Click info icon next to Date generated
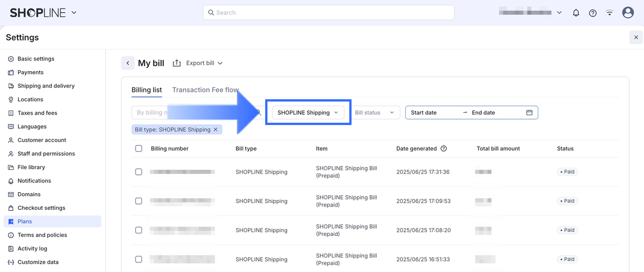Viewport: 644px width, 272px height. tap(444, 149)
